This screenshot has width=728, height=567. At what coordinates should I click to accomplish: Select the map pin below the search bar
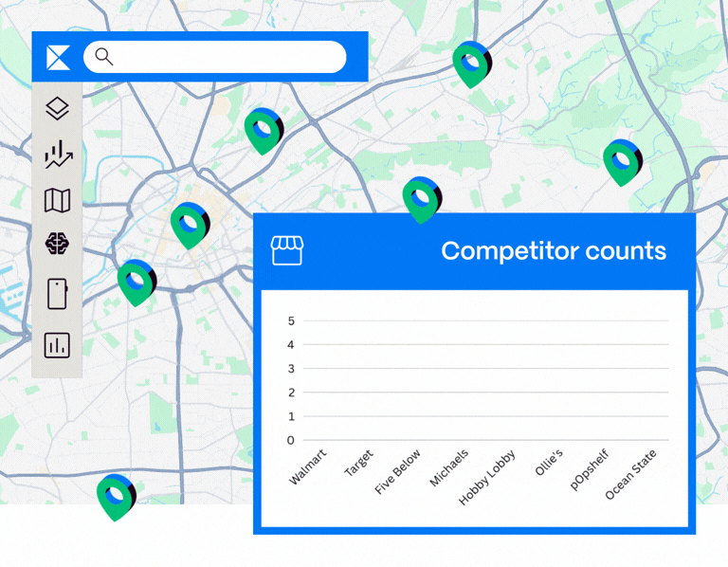coord(264,132)
